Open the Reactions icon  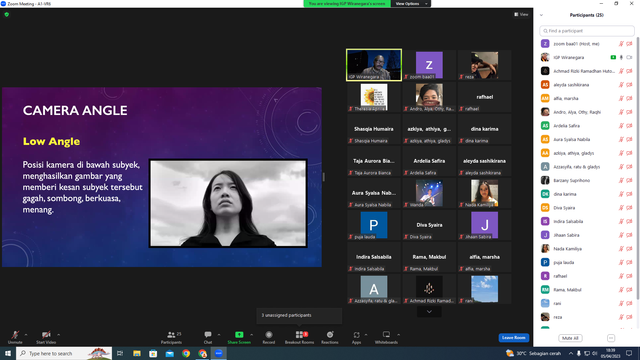pyautogui.click(x=330, y=335)
